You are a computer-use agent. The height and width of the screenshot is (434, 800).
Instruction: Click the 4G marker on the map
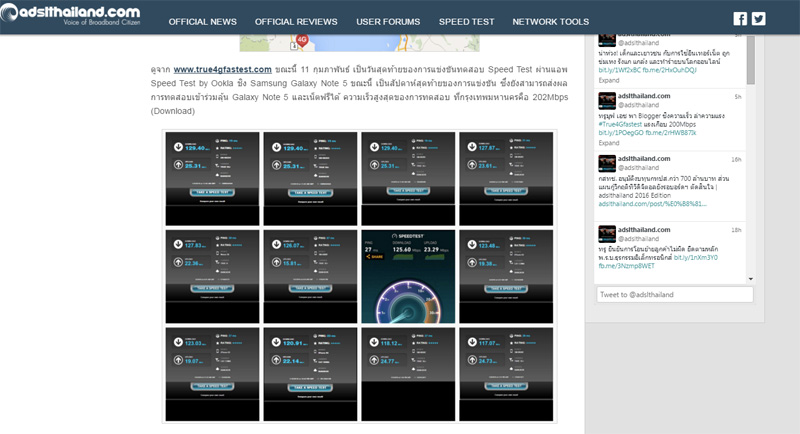[x=302, y=40]
